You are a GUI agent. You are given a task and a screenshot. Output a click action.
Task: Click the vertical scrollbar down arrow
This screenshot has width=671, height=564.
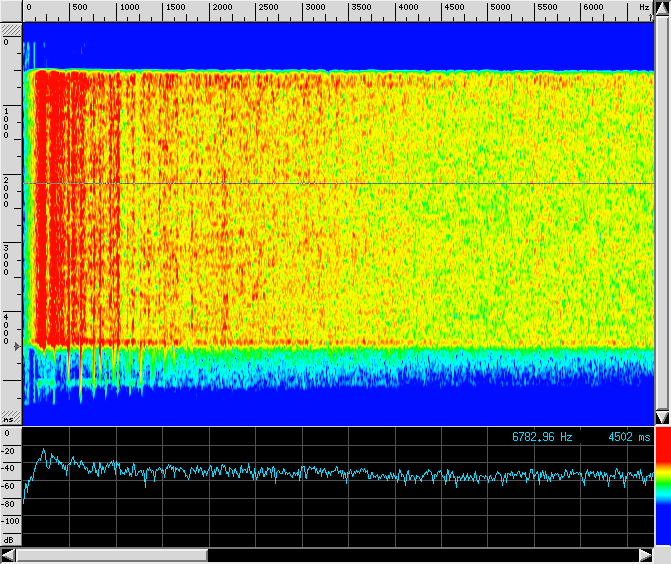(x=661, y=417)
